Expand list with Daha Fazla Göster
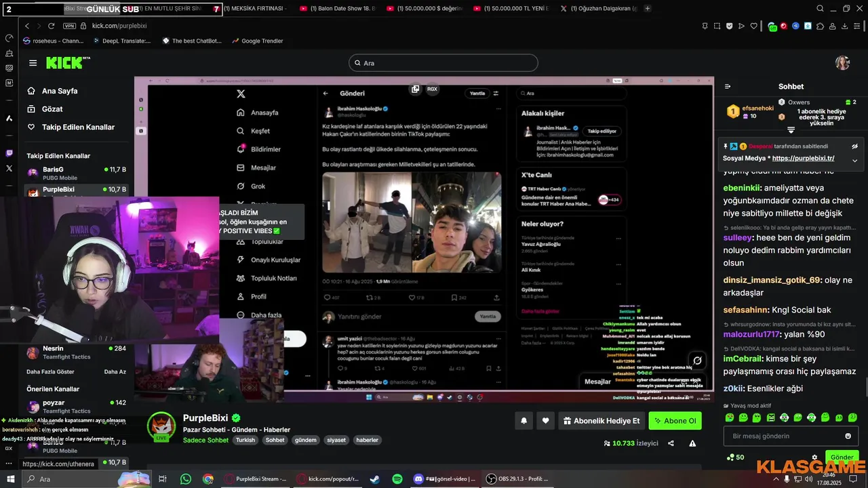 [x=50, y=371]
